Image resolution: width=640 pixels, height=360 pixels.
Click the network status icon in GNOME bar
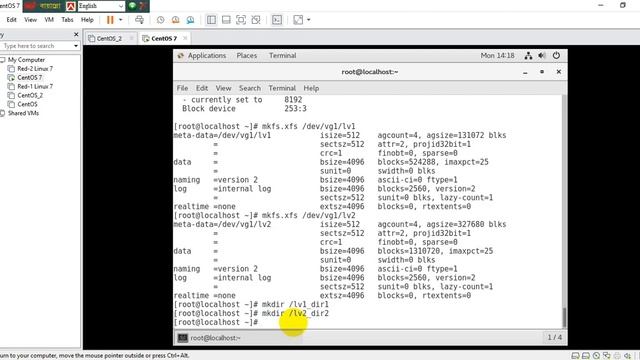(528, 56)
